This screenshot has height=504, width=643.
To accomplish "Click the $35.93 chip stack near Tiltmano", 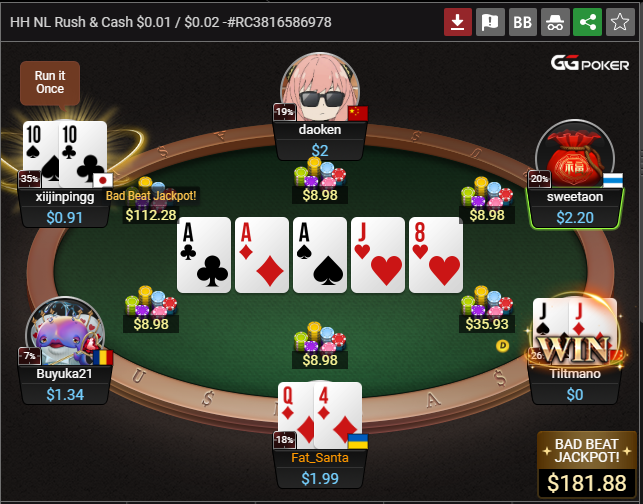I will tap(487, 309).
